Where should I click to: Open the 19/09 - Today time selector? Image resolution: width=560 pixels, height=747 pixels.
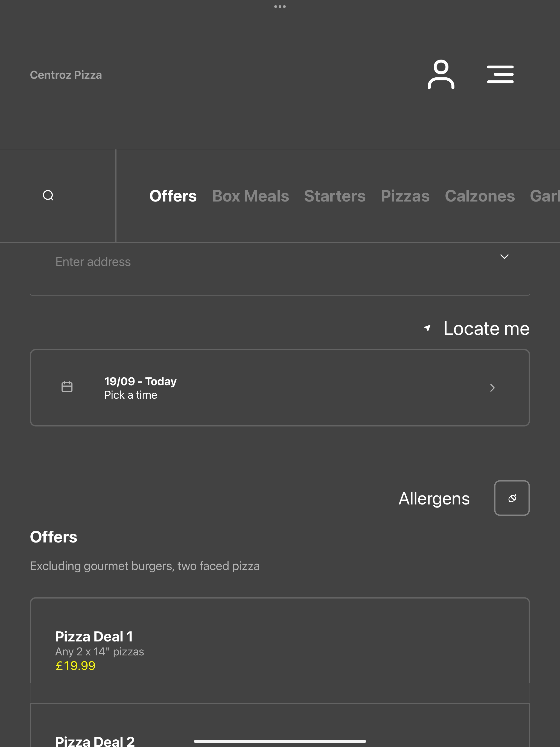coord(280,388)
